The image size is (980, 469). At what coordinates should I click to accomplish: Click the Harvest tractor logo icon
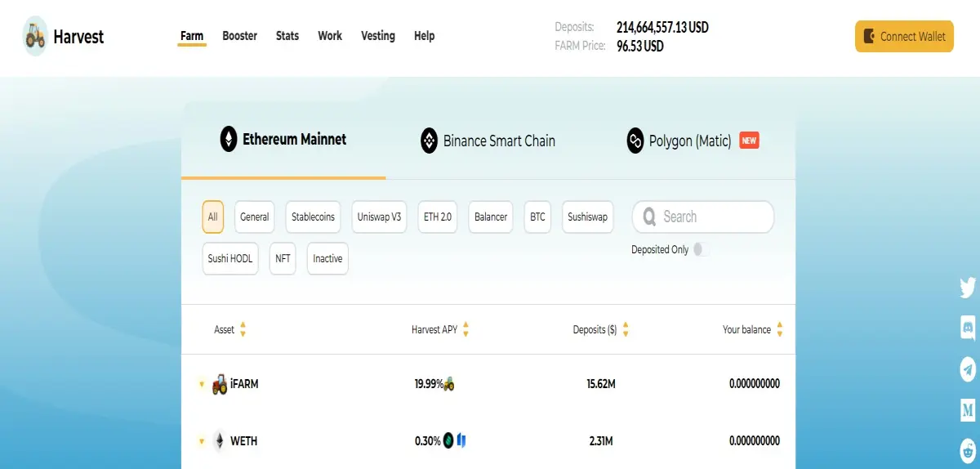point(35,36)
